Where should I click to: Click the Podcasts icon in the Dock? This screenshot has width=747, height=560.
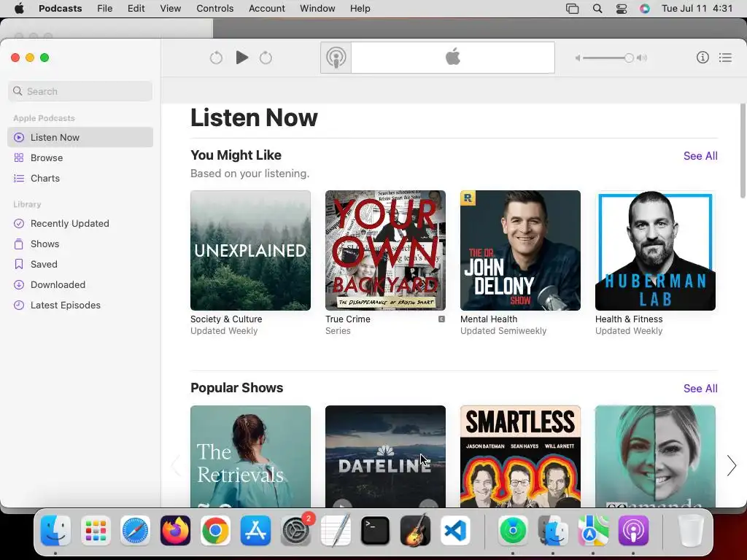(x=633, y=531)
